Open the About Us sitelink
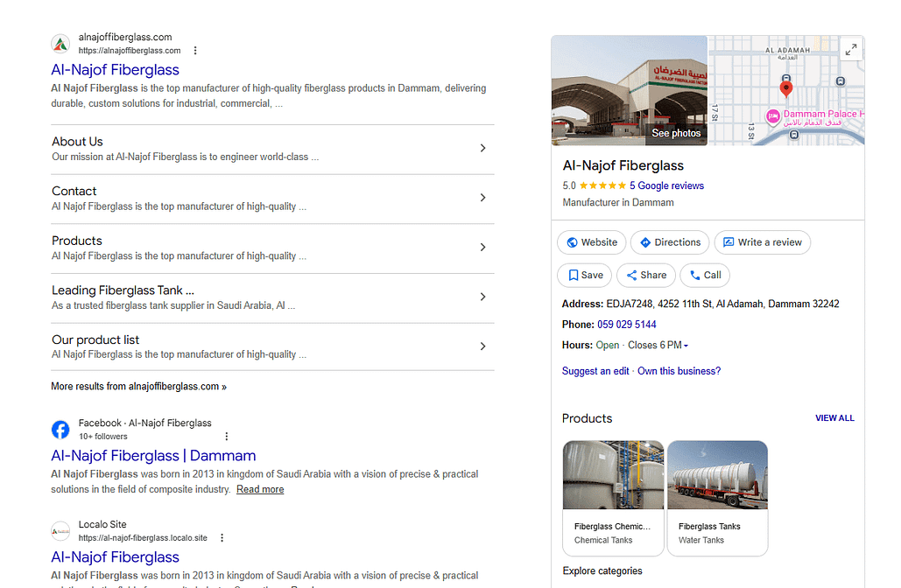 pos(77,141)
